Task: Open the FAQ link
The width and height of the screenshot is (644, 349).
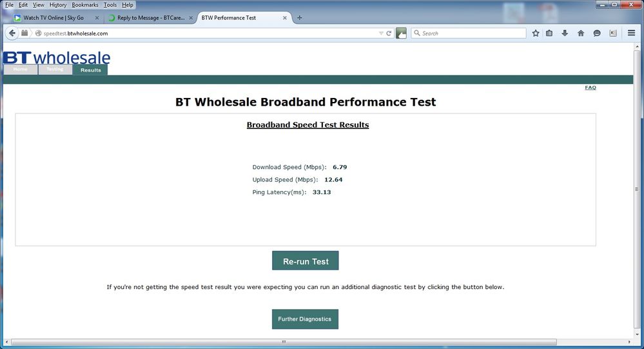Action: 590,88
